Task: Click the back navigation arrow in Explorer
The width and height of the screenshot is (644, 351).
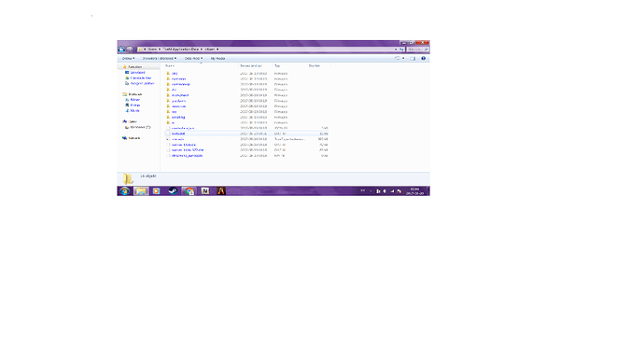Action: tap(121, 49)
